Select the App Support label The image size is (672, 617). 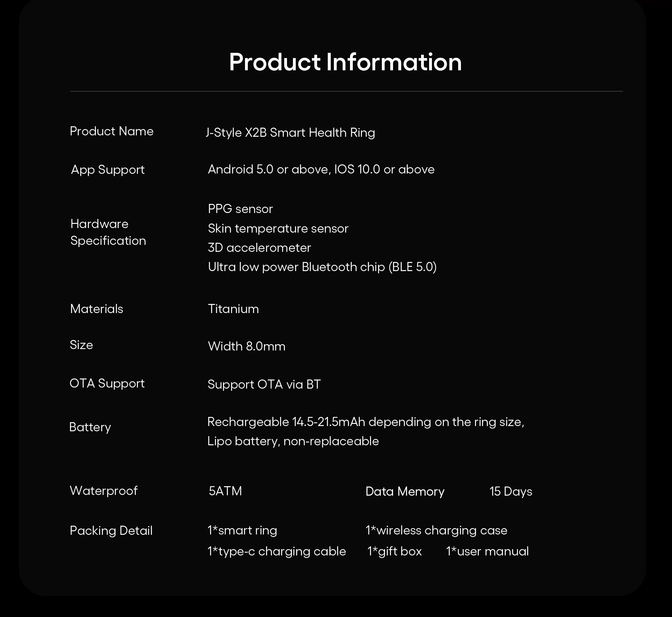point(108,170)
